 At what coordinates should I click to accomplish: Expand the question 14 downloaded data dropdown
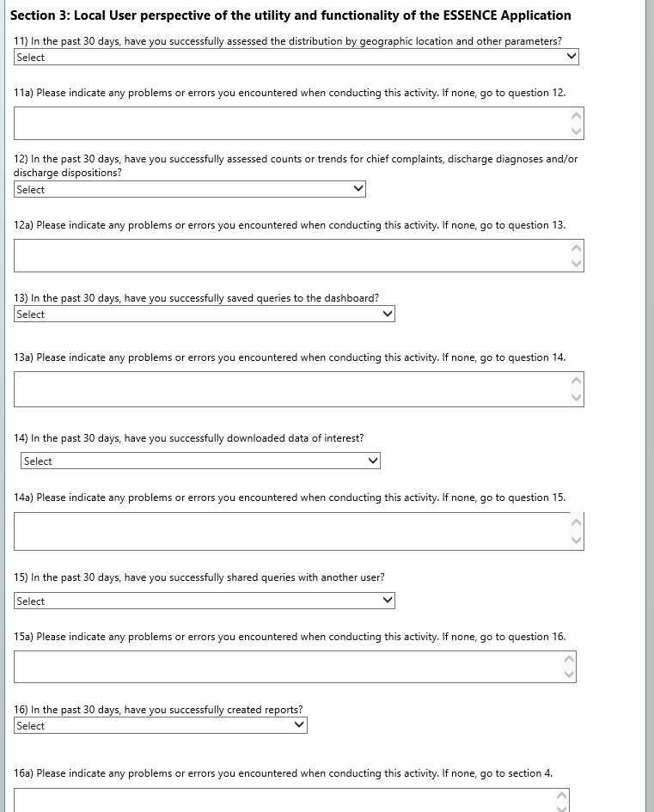click(x=200, y=461)
